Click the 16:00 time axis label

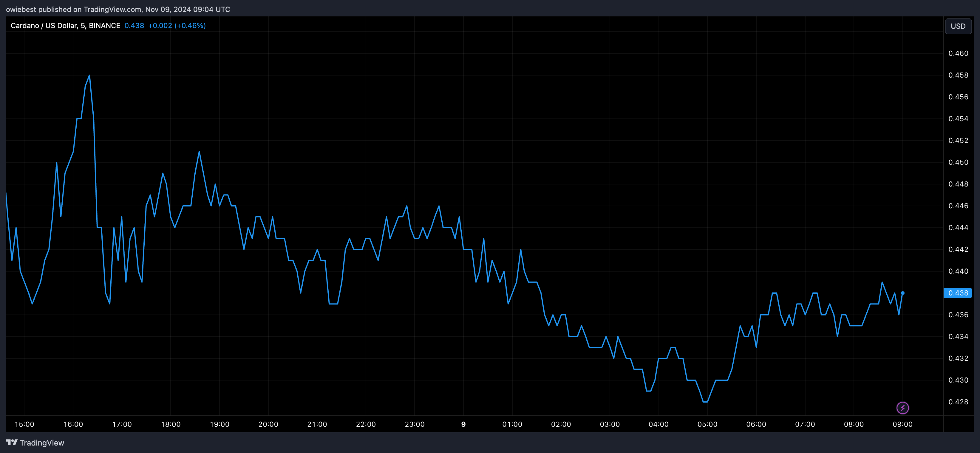click(73, 424)
